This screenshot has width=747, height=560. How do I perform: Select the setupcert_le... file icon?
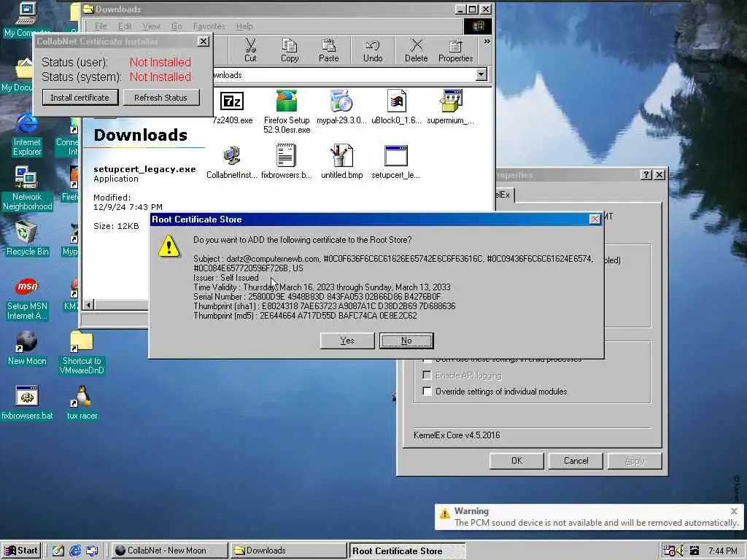(396, 162)
